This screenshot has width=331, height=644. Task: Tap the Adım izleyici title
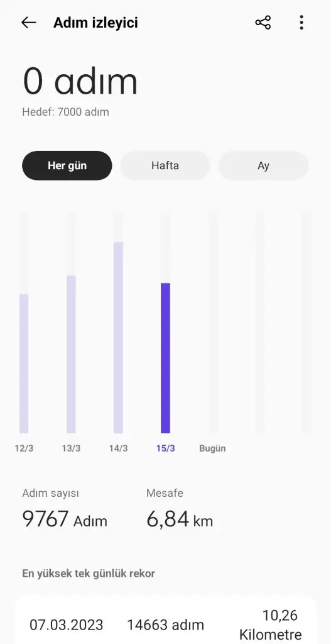click(x=95, y=23)
